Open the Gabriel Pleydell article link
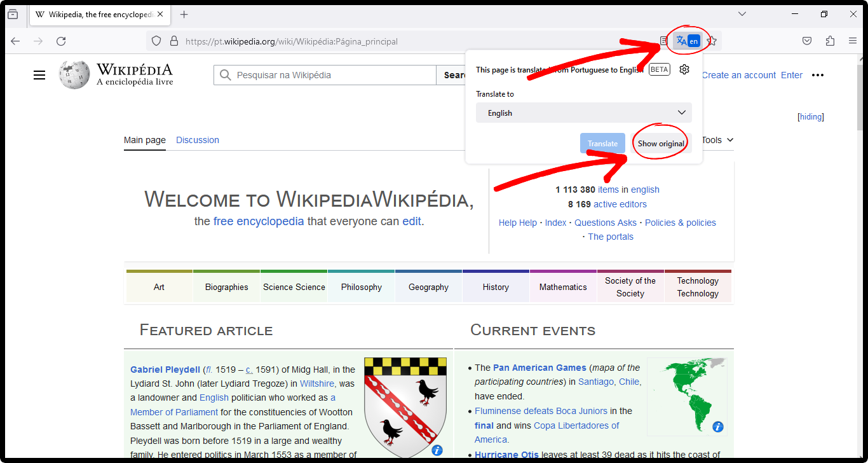The width and height of the screenshot is (868, 463). (x=165, y=370)
